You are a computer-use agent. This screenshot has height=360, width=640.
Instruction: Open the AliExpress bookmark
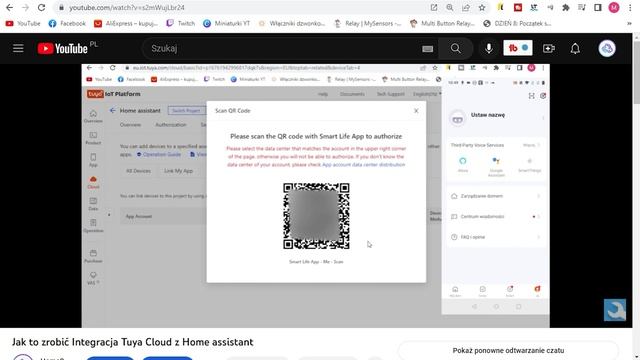point(126,23)
